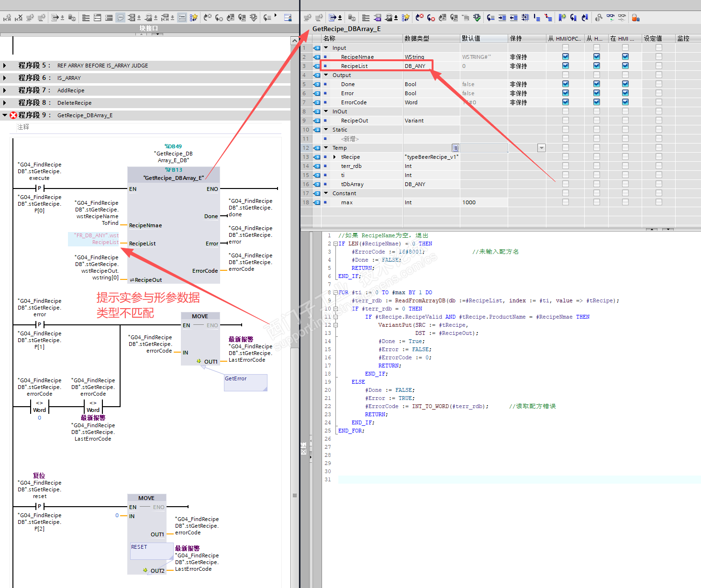701x588 pixels.
Task: Click the 数据类型 column header
Action: (417, 38)
